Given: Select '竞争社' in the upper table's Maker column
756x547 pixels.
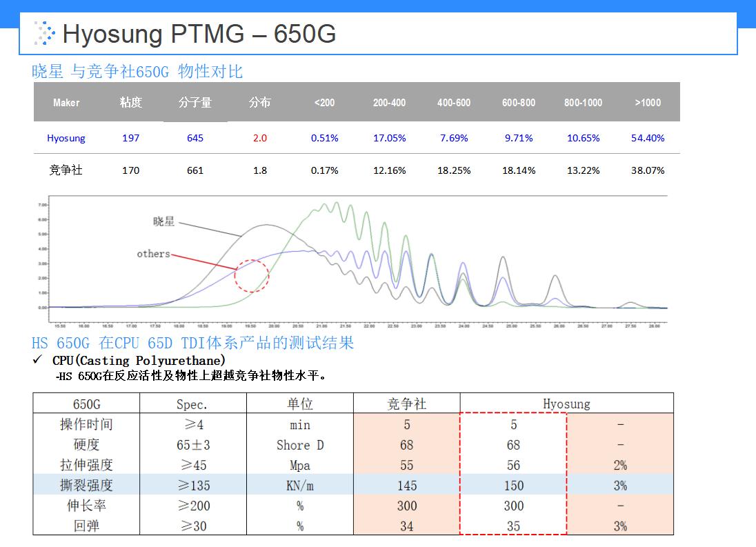Looking at the screenshot, I should pos(66,170).
